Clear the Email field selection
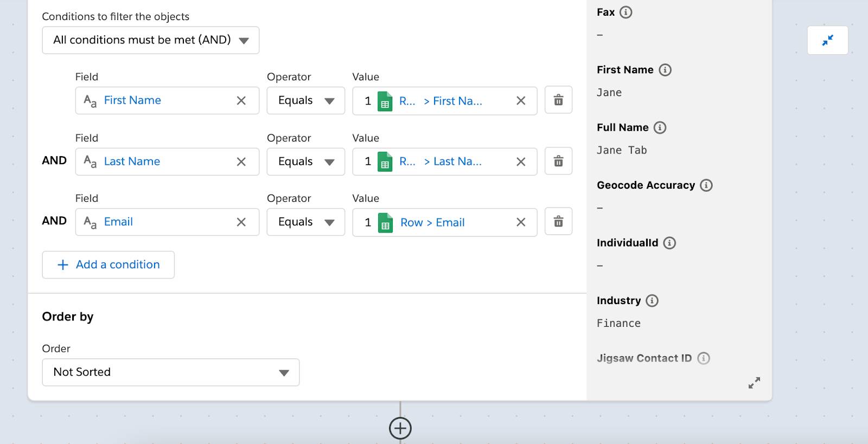This screenshot has width=868, height=444. click(241, 222)
